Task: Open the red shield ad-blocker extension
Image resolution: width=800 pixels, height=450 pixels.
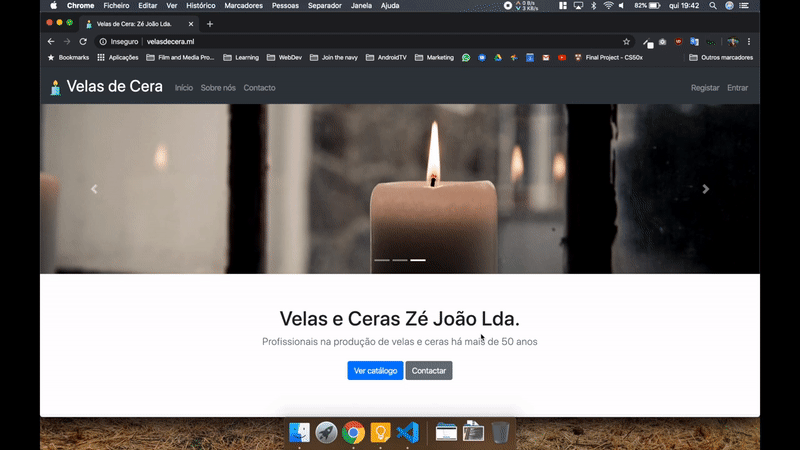Action: coord(678,42)
